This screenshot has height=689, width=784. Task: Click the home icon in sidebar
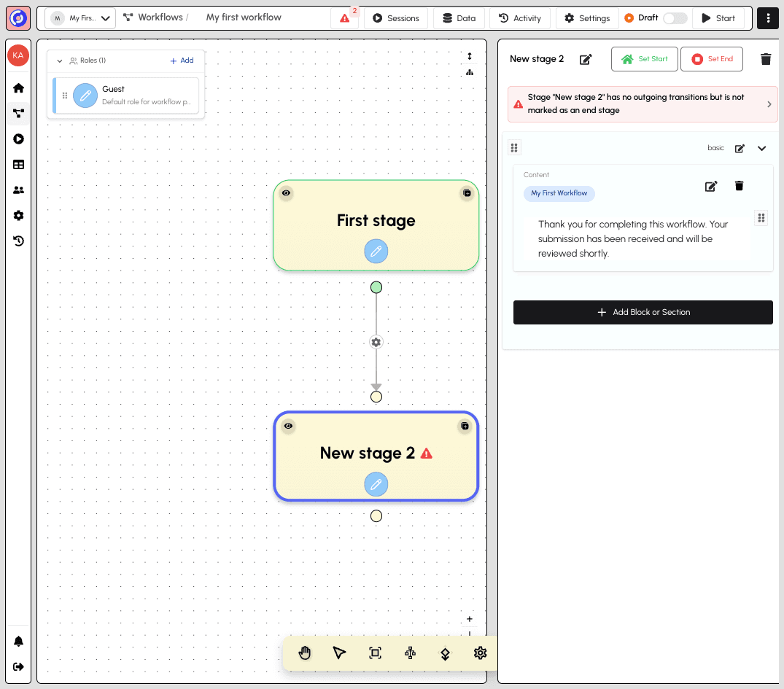18,88
